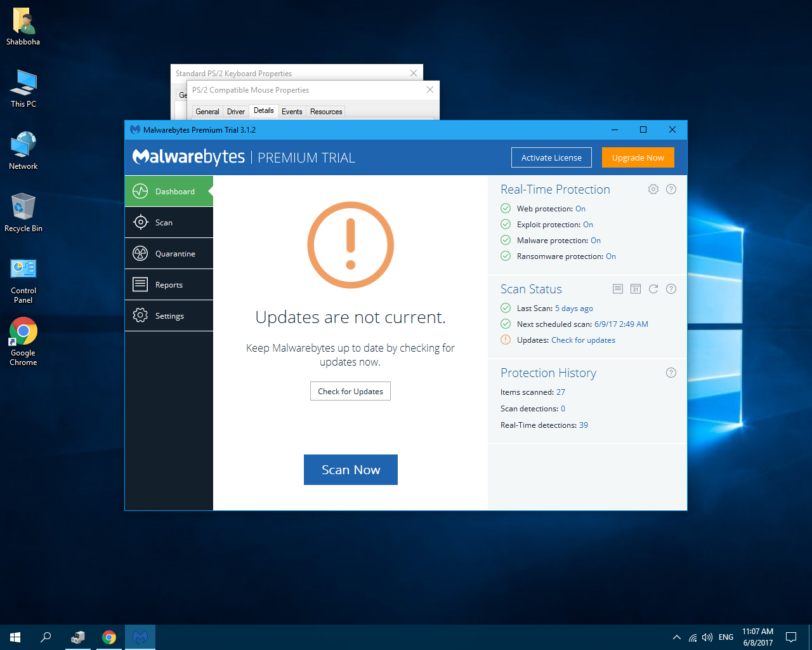The image size is (812, 650).
Task: Click the Malwarebytes logo in the title bar
Action: click(135, 129)
